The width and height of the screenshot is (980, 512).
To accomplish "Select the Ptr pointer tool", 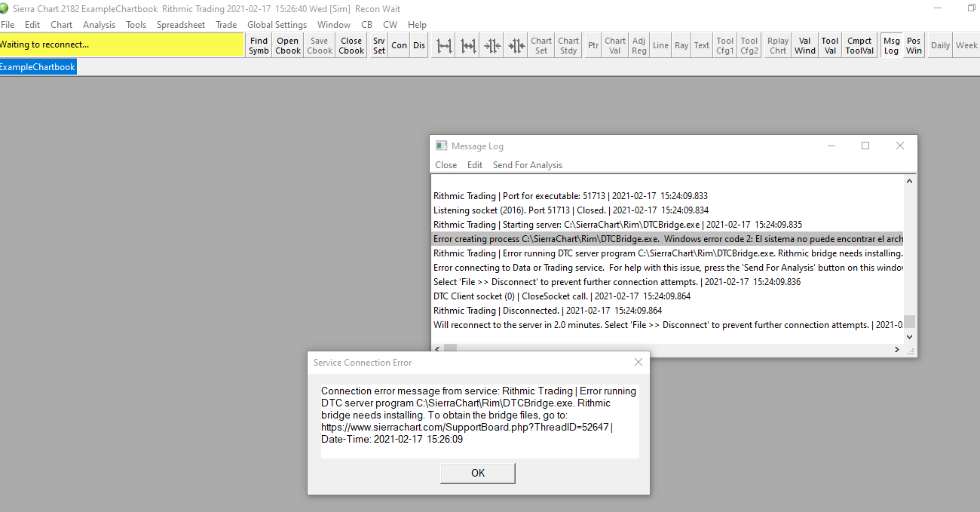I will (x=593, y=45).
